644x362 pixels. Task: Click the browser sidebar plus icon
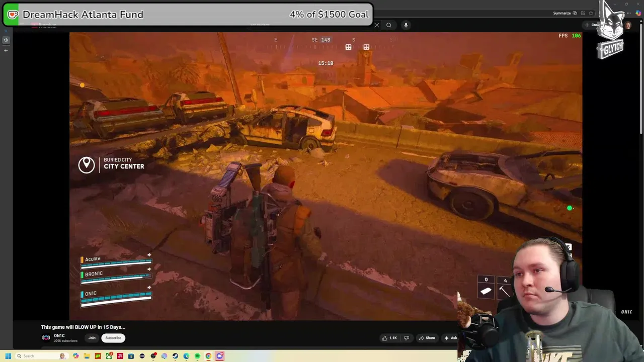click(x=6, y=50)
